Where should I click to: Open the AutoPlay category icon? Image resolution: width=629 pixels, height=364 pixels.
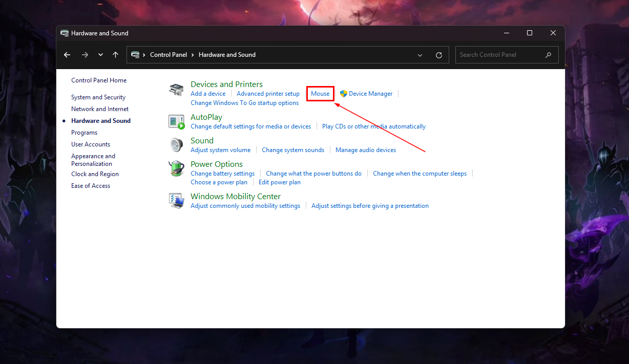[x=176, y=122]
